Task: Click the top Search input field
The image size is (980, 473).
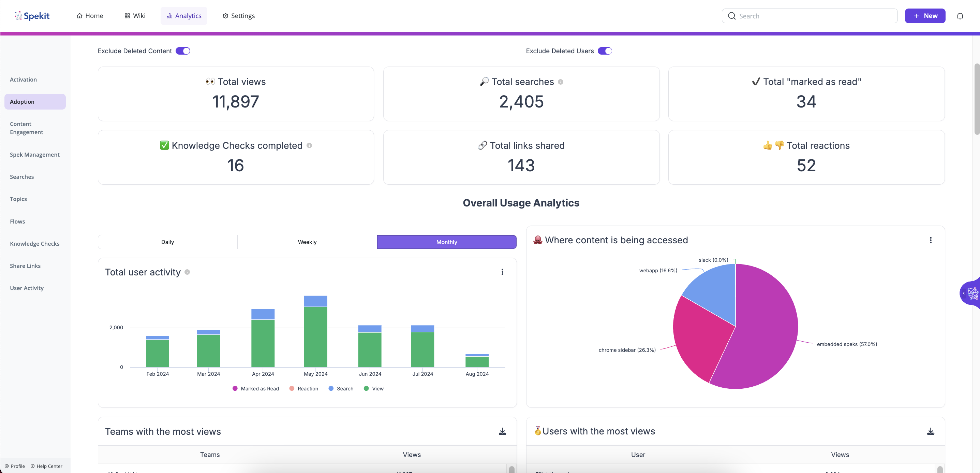Action: (810, 16)
